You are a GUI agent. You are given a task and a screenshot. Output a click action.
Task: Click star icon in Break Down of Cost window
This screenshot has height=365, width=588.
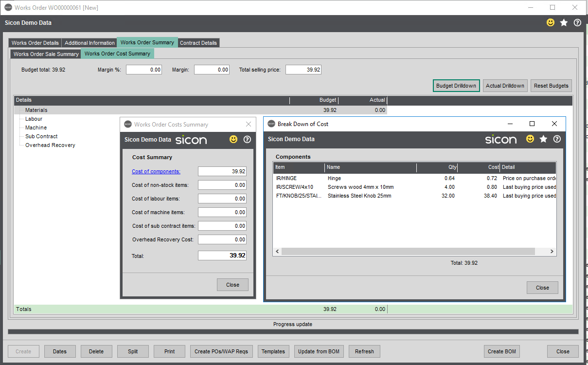point(543,139)
